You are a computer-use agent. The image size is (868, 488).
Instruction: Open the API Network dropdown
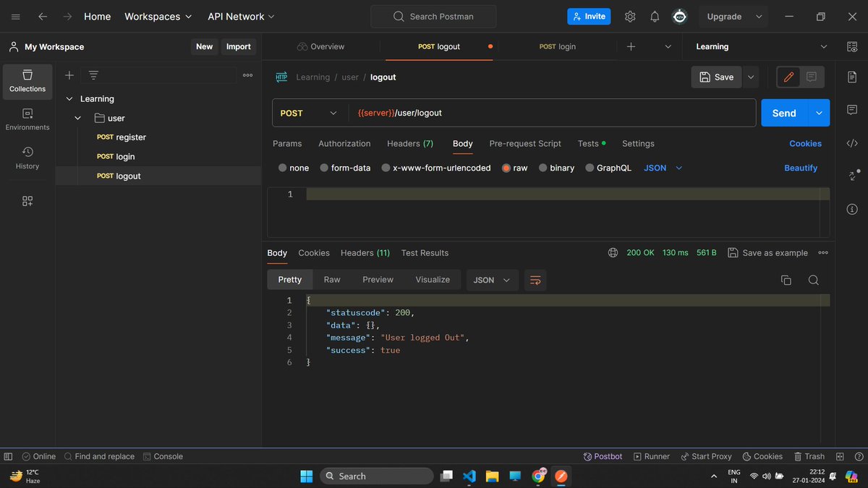pos(241,16)
